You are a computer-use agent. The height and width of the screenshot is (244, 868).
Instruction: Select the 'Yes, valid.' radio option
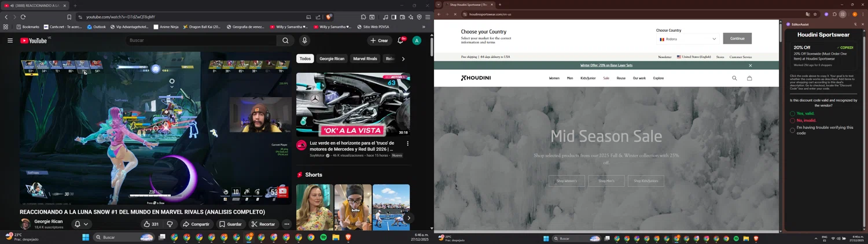[x=793, y=114]
